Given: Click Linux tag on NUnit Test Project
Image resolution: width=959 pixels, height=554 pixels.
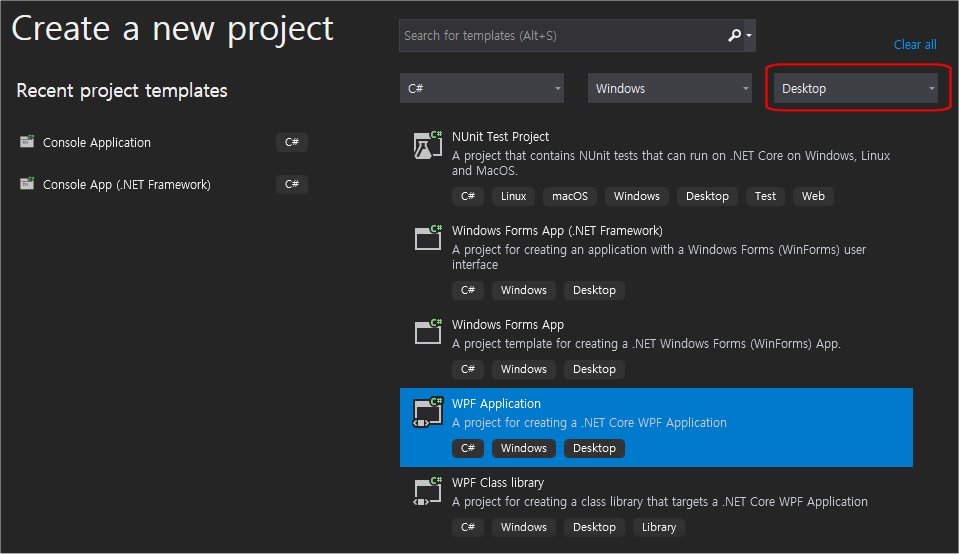Looking at the screenshot, I should pyautogui.click(x=513, y=196).
